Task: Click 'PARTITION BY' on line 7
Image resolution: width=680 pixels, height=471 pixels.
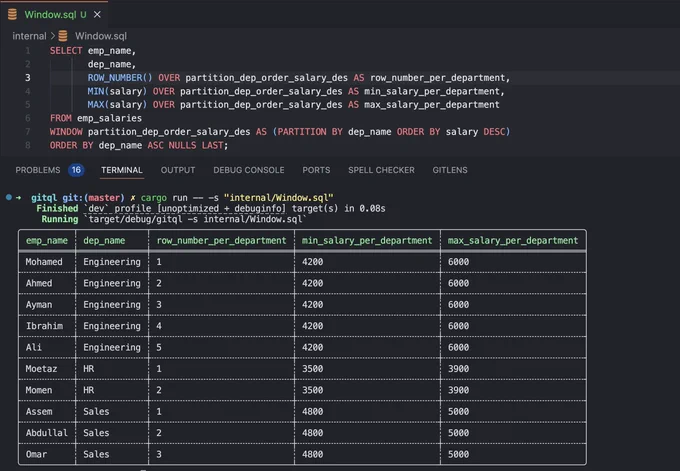Action: click(x=310, y=131)
